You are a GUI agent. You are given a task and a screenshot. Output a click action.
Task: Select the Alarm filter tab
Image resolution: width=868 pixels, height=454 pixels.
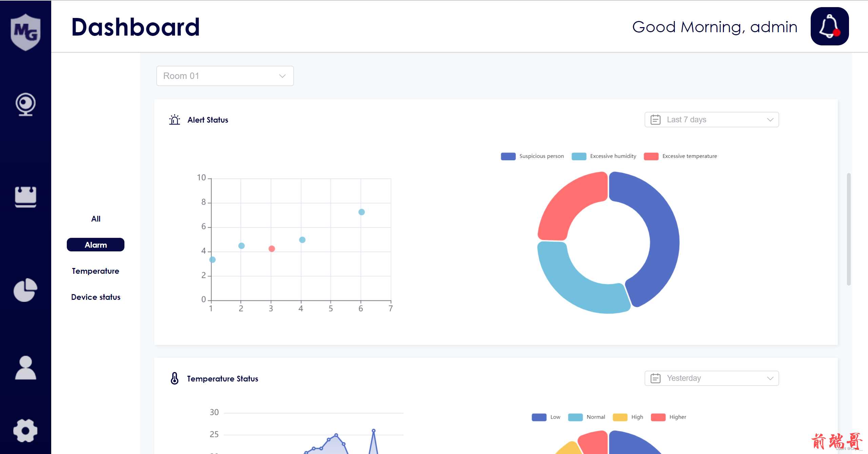(95, 245)
